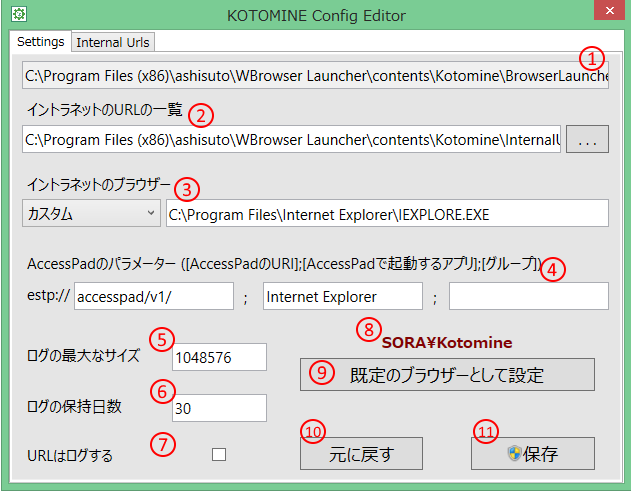
Task: Click the accesspad/v1/ URI field
Action: click(x=152, y=297)
